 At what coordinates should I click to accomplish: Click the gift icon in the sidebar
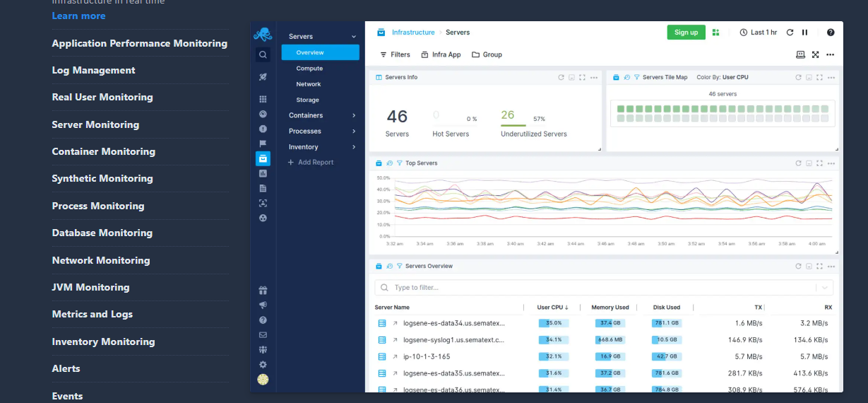263,290
